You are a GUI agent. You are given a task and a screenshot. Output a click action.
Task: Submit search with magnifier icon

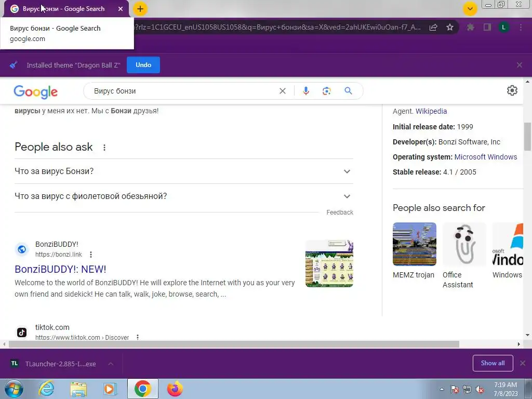[x=348, y=91]
